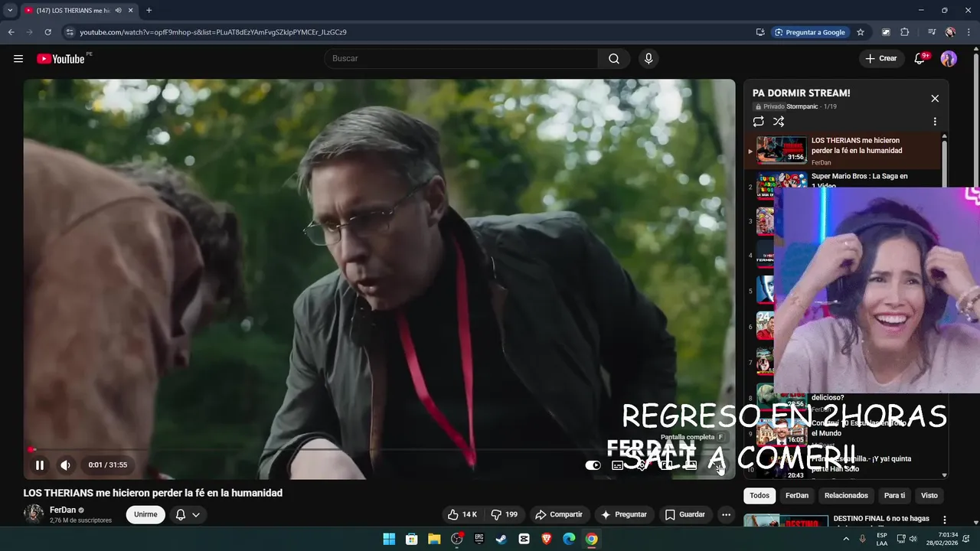Screen dimensions: 980x551
Task: Open playlist three-dot options menu
Action: (x=935, y=122)
